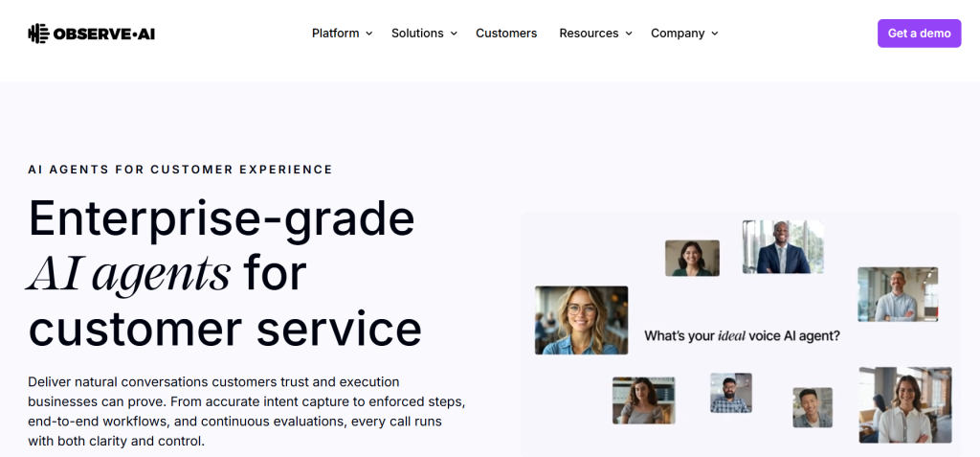Open the Resources menu
The width and height of the screenshot is (980, 457).
[x=589, y=34]
